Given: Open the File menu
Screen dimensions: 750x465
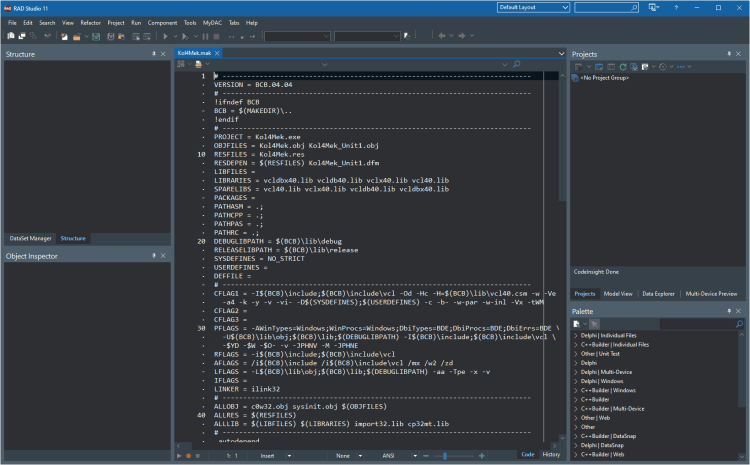Looking at the screenshot, I should tap(12, 23).
